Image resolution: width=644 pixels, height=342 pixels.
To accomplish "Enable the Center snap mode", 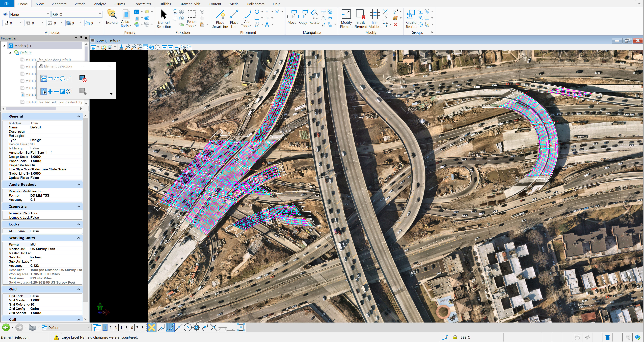I will pos(188,327).
